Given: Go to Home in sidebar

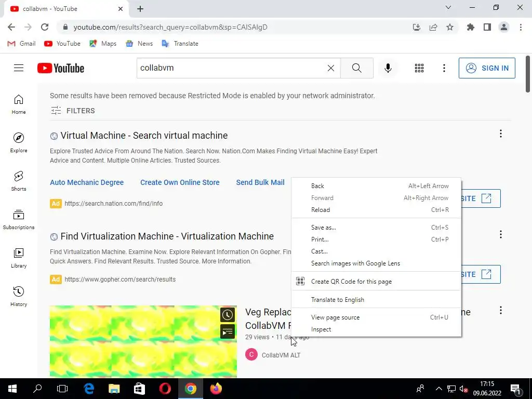Looking at the screenshot, I should (x=19, y=104).
